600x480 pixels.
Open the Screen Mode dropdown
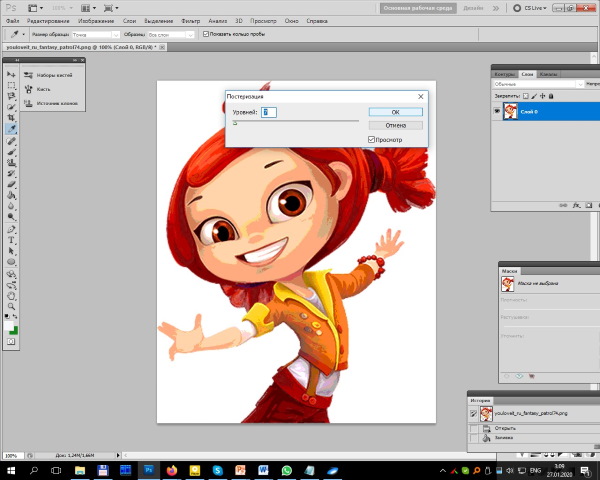point(111,8)
